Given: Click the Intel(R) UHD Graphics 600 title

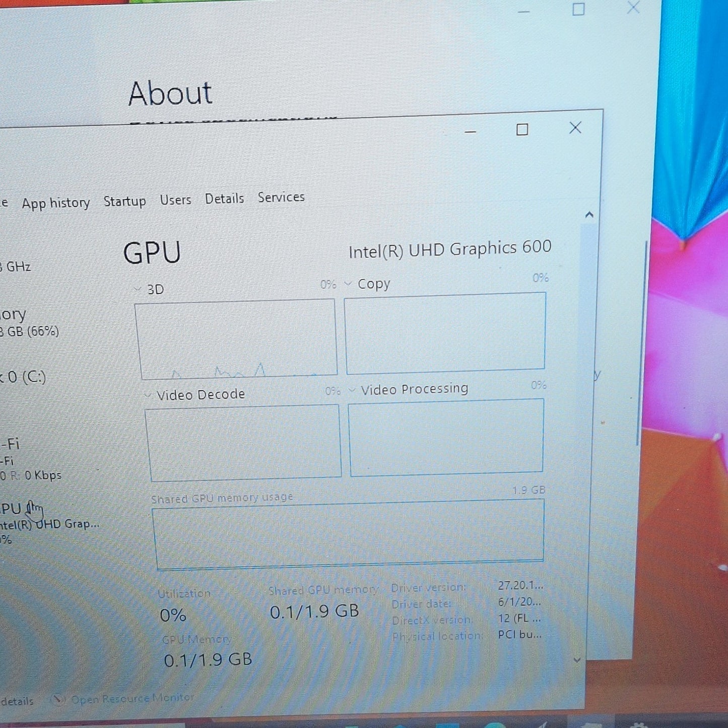Looking at the screenshot, I should click(450, 249).
